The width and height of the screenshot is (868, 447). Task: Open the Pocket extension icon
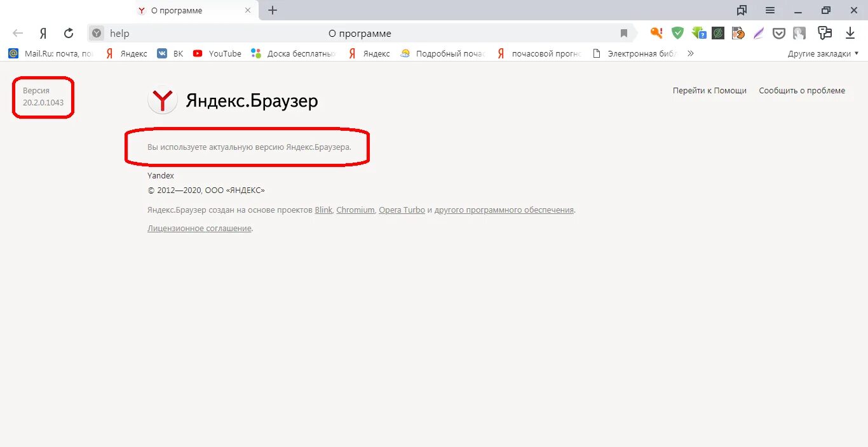(x=779, y=34)
